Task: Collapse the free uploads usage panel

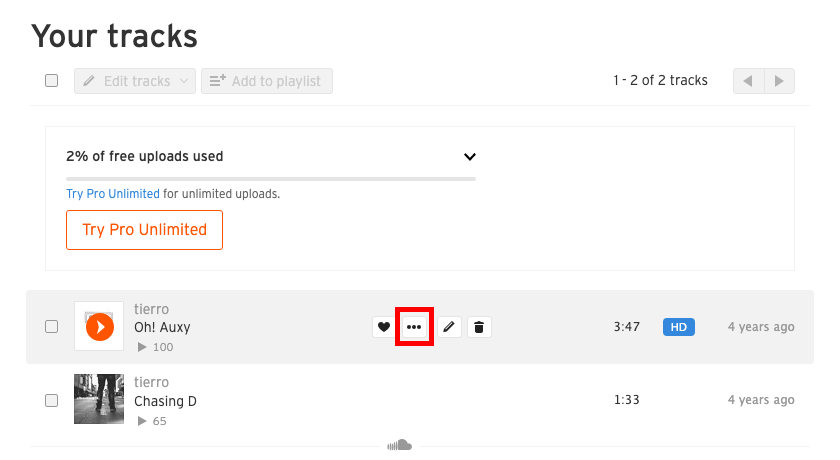Action: coord(470,157)
